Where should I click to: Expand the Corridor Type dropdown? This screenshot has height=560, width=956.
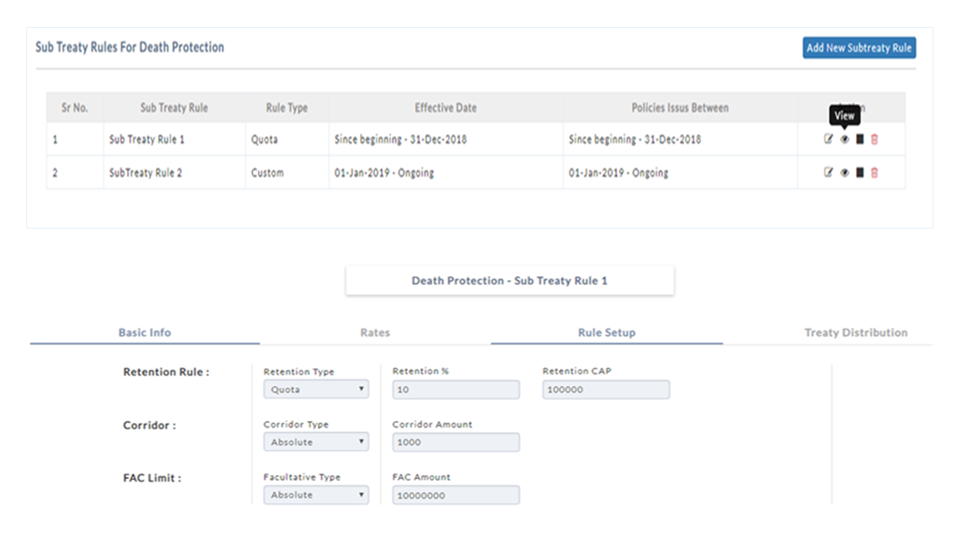coord(316,442)
